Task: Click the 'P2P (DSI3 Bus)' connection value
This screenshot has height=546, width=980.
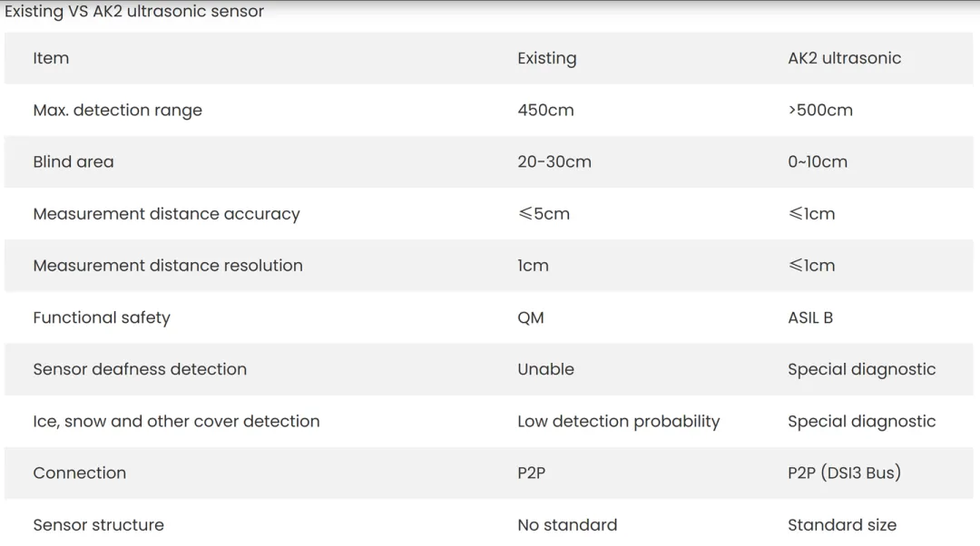Action: tap(844, 473)
